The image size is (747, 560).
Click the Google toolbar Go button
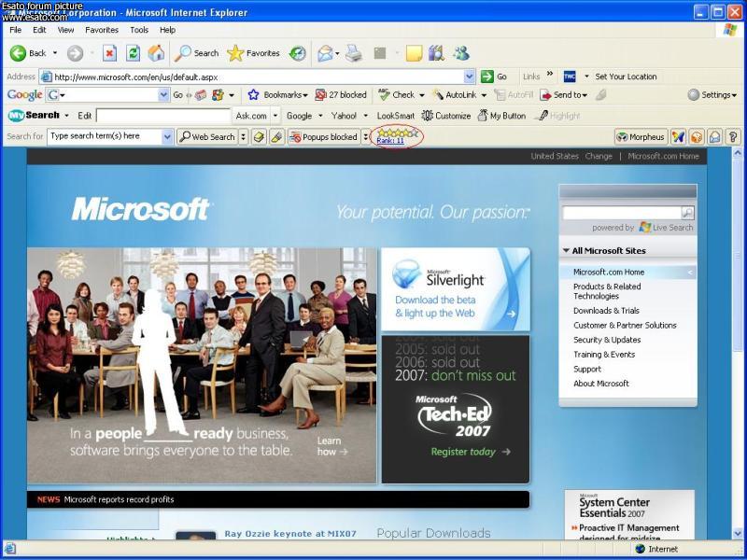point(177,95)
